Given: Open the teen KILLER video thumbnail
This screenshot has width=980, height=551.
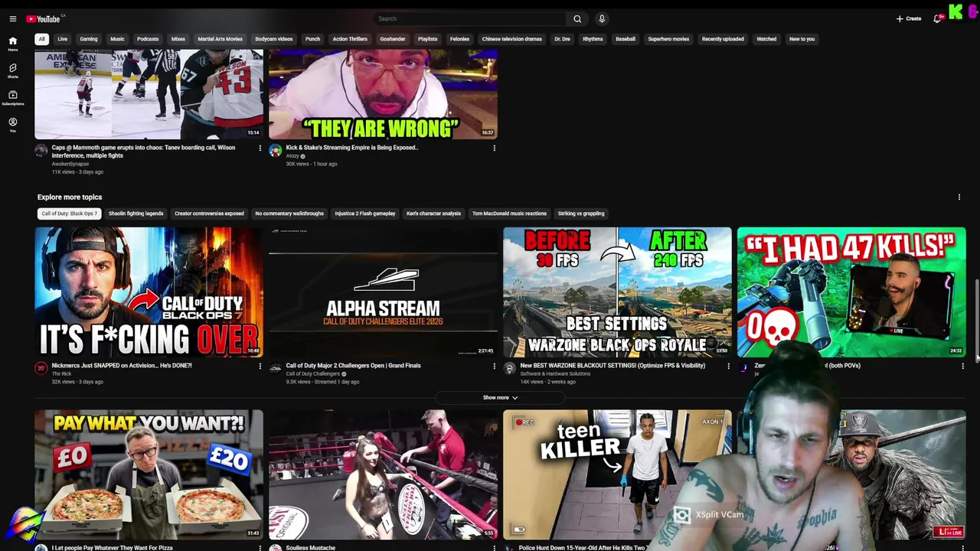Looking at the screenshot, I should [617, 474].
